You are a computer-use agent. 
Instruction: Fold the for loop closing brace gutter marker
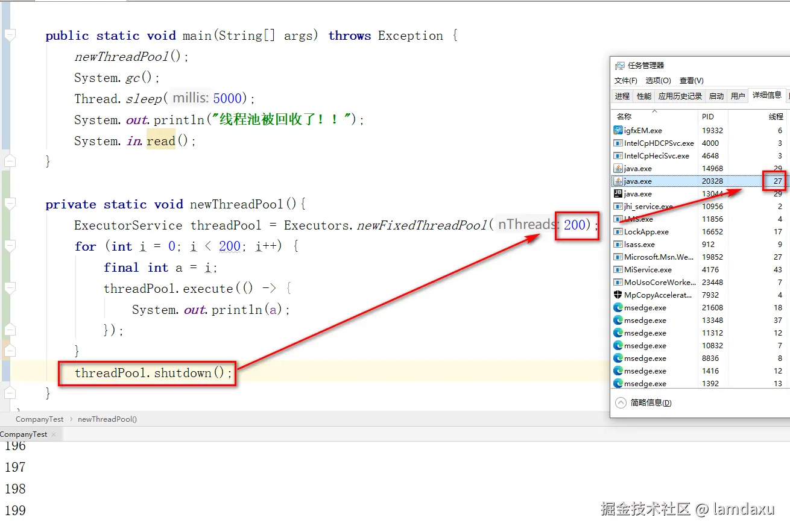pyautogui.click(x=10, y=351)
